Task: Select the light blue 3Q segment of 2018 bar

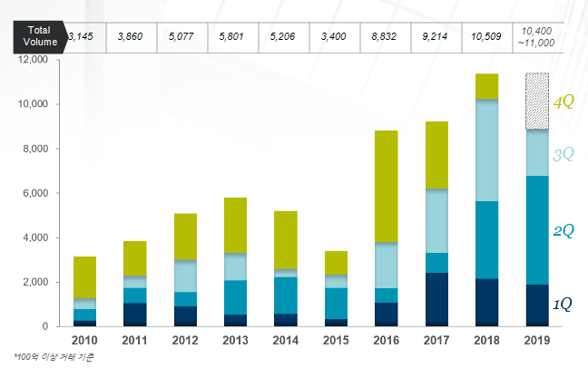Action: [486, 150]
